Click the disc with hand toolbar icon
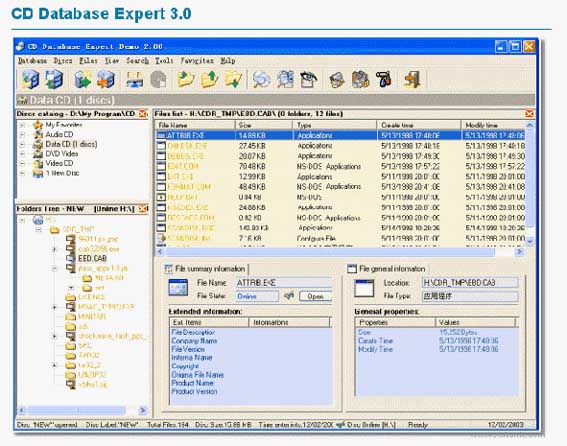Image resolution: width=567 pixels, height=446 pixels. point(337,79)
